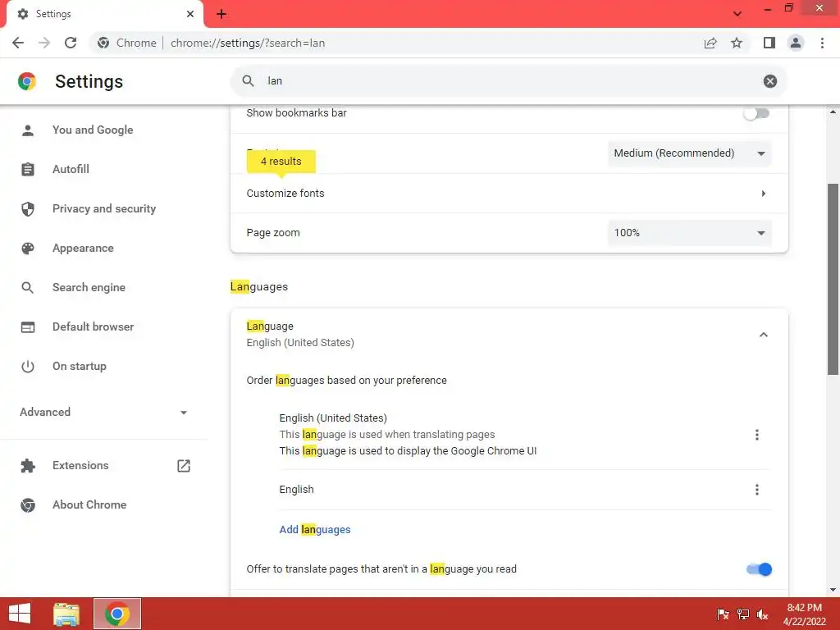Disable offer to translate pages toggle
Screen dimensions: 840x630
pyautogui.click(x=759, y=569)
